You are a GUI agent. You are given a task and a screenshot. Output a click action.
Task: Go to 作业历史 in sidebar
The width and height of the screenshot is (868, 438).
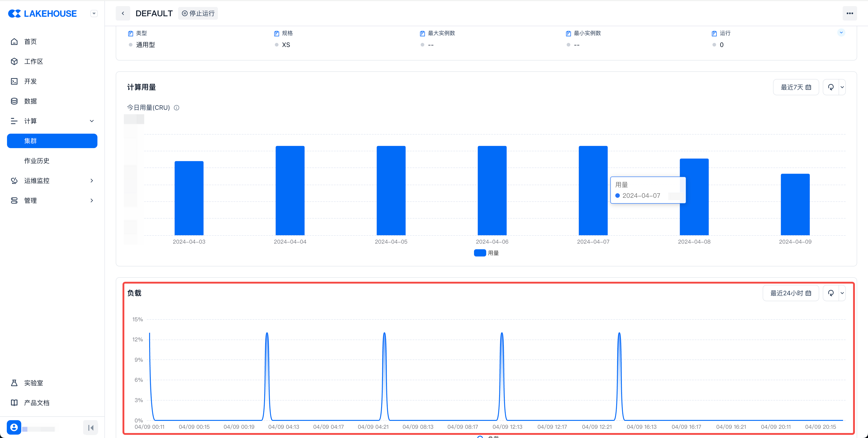pyautogui.click(x=37, y=161)
